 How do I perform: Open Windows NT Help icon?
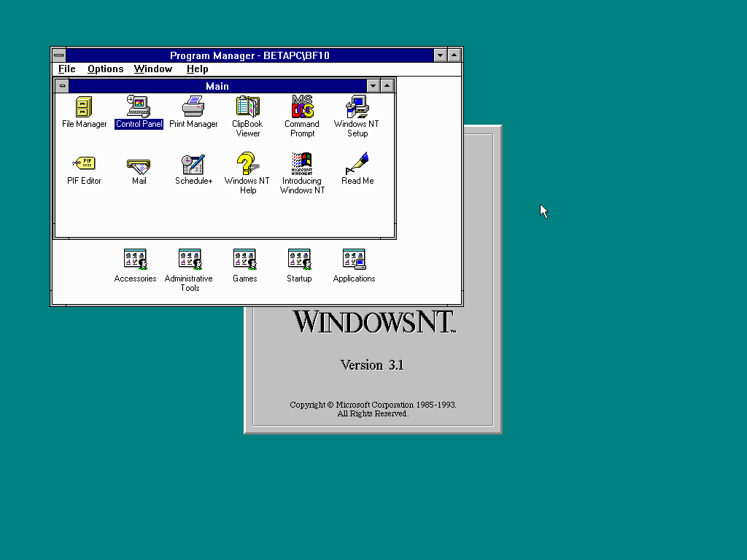click(248, 164)
